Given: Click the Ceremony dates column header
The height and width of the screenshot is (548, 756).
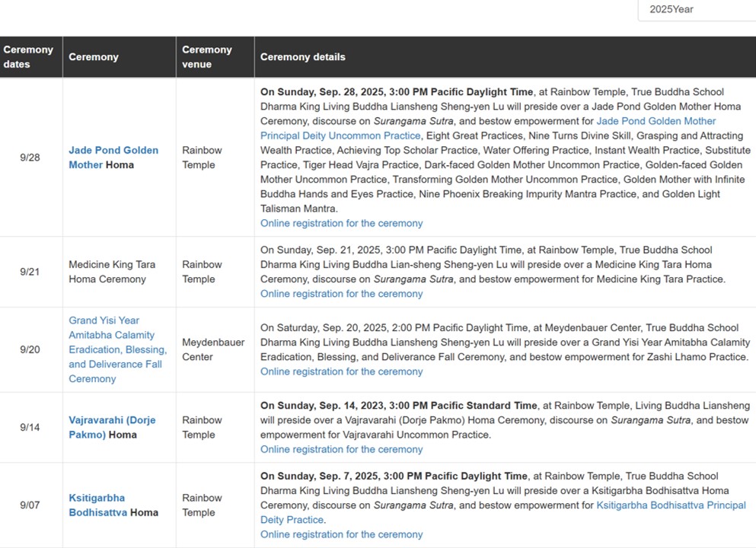Looking at the screenshot, I should [31, 57].
